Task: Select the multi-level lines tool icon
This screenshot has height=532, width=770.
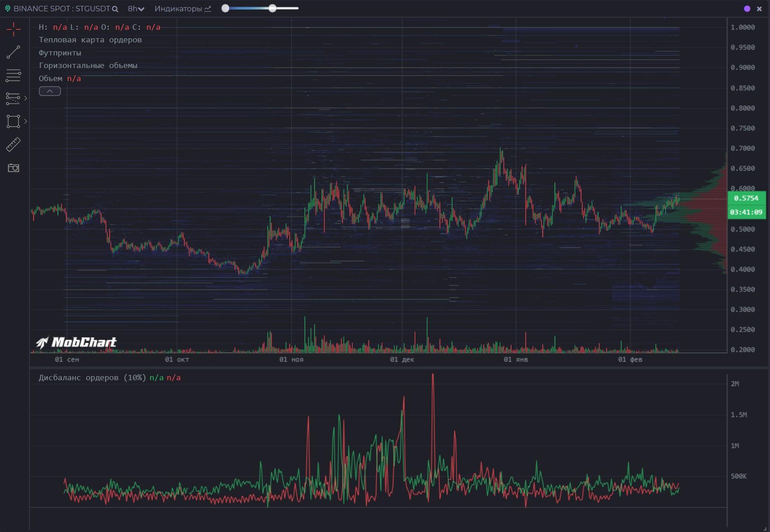Action: [x=13, y=98]
